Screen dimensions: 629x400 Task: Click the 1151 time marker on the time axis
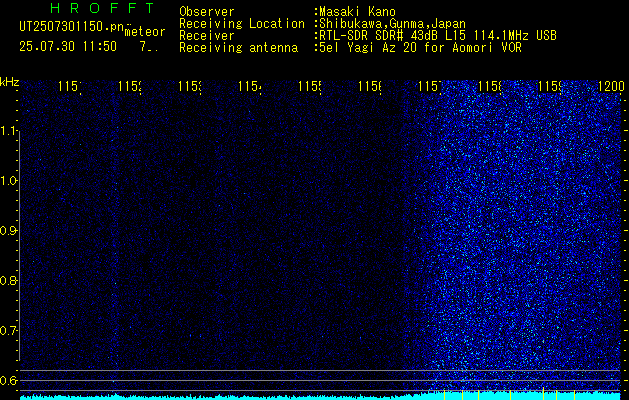70,86
